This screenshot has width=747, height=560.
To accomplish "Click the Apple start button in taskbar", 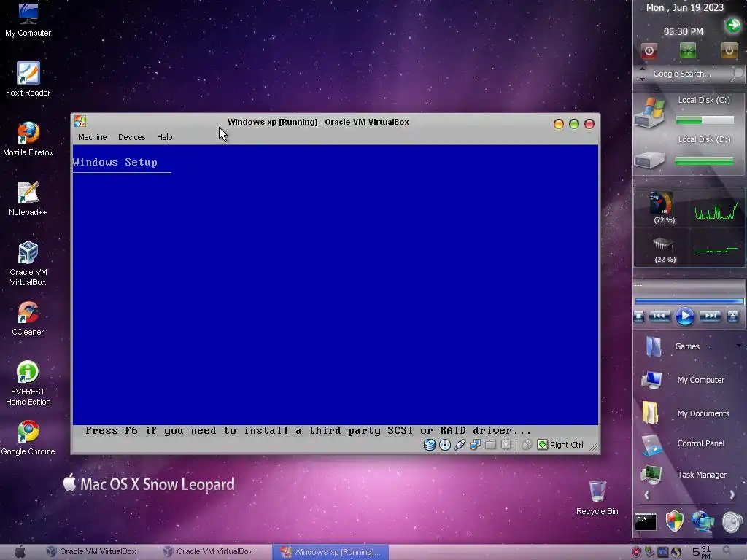I will (20, 552).
